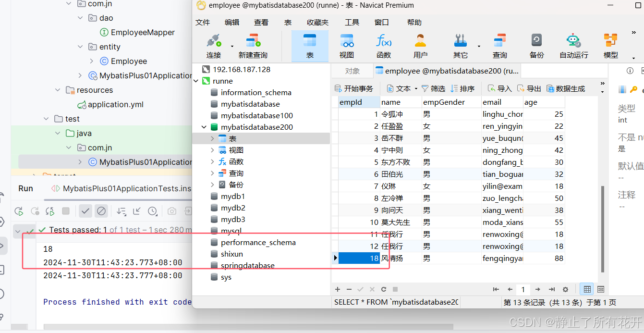Collapse the runne connection node
This screenshot has height=333, width=644.
pyautogui.click(x=196, y=81)
